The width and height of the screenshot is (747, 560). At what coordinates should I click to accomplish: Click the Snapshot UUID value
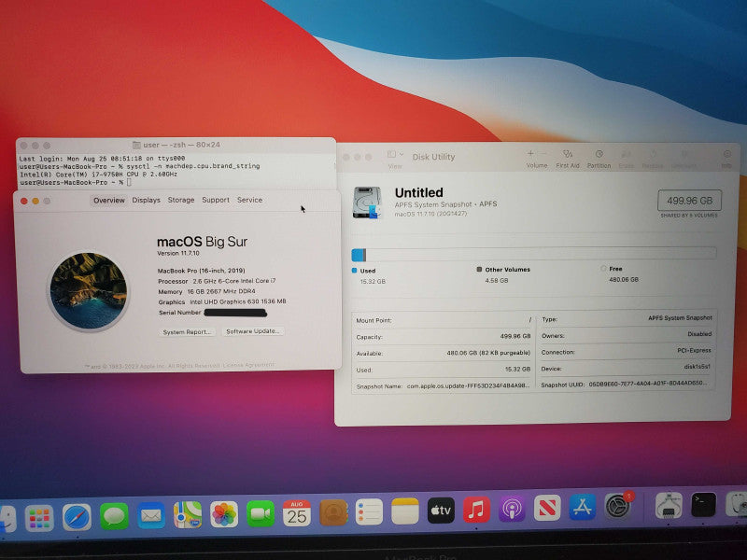point(647,384)
